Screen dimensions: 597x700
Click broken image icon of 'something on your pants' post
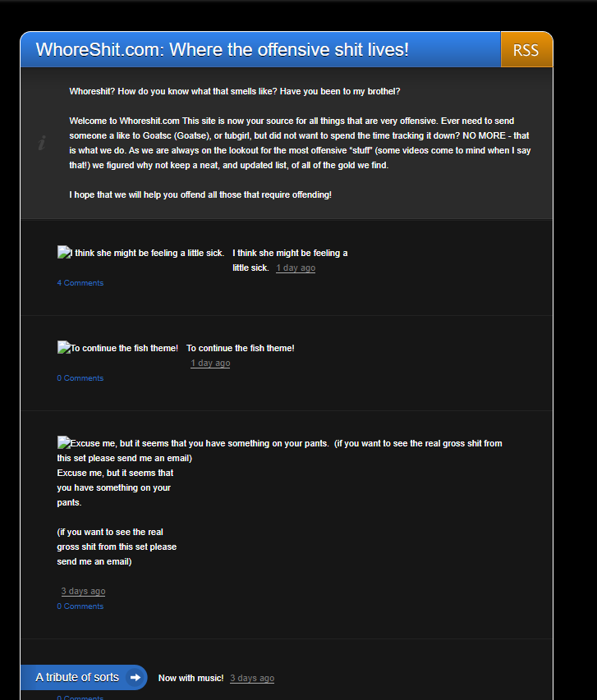[x=64, y=442]
